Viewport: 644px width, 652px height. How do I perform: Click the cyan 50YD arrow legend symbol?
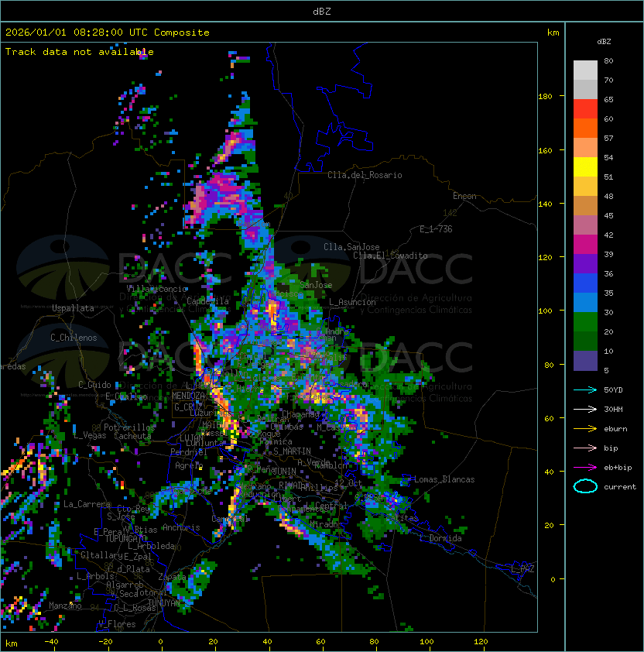pos(585,389)
